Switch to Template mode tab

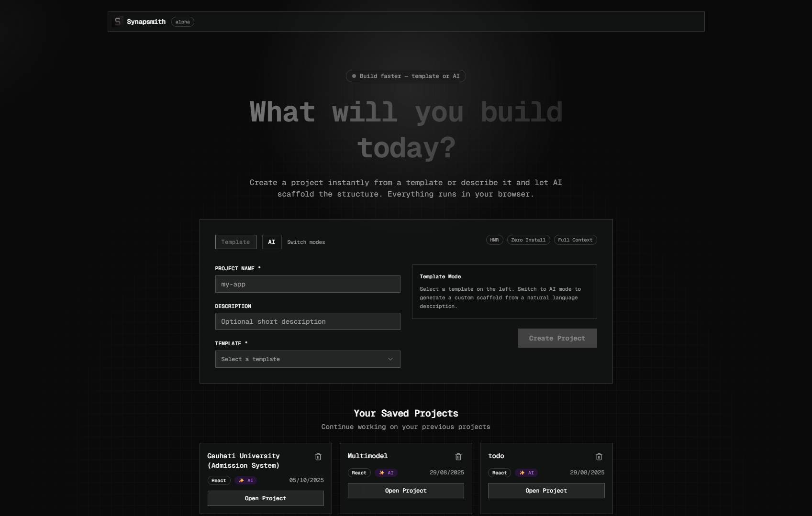pos(235,242)
